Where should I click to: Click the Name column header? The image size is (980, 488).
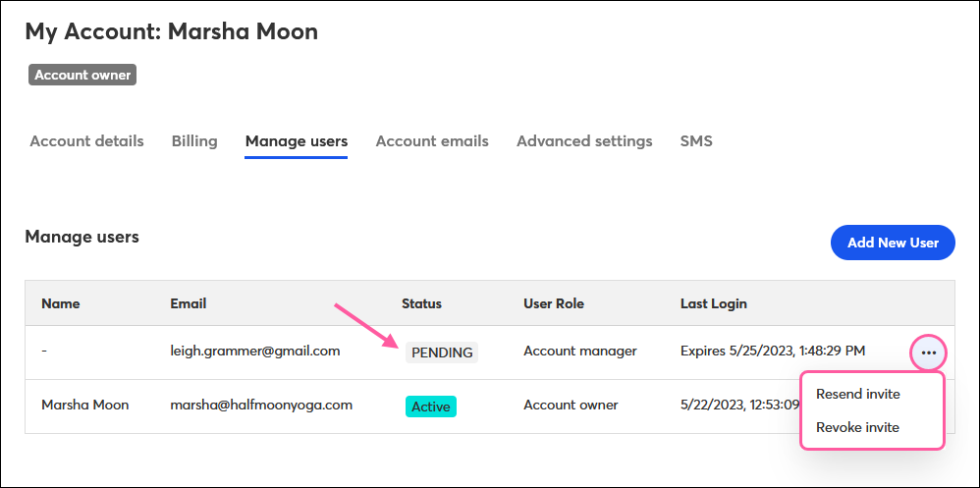click(x=61, y=303)
